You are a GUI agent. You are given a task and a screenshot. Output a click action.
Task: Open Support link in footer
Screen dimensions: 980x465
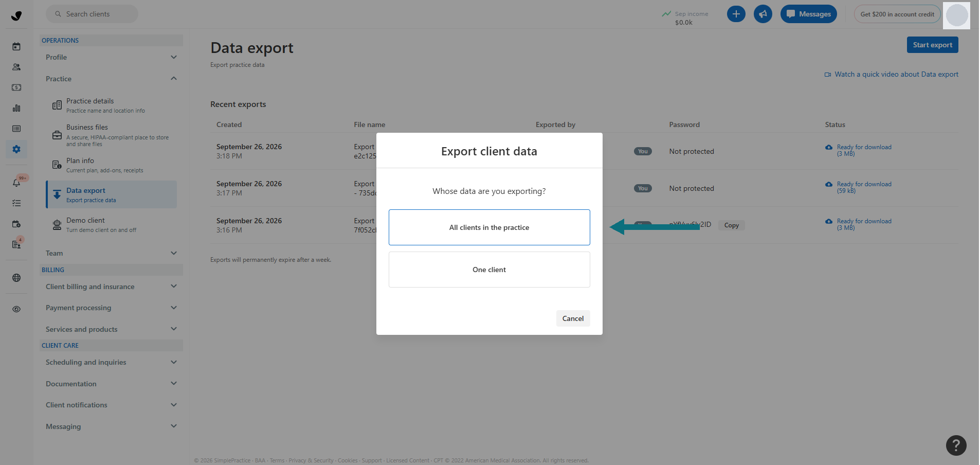[x=372, y=460]
